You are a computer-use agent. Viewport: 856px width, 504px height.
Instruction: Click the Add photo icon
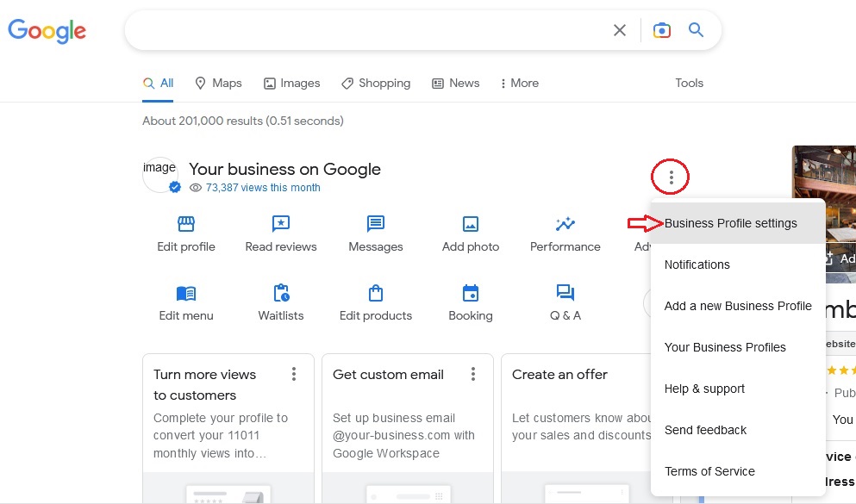tap(471, 224)
